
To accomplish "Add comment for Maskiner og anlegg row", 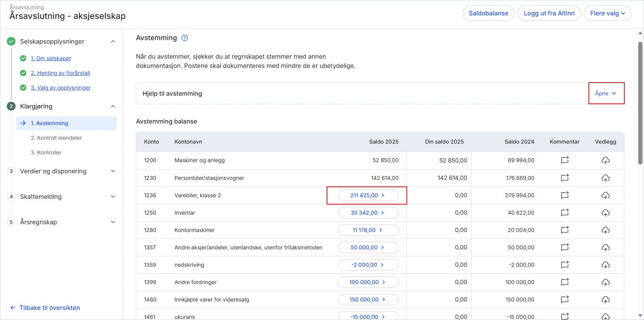I will (x=565, y=160).
